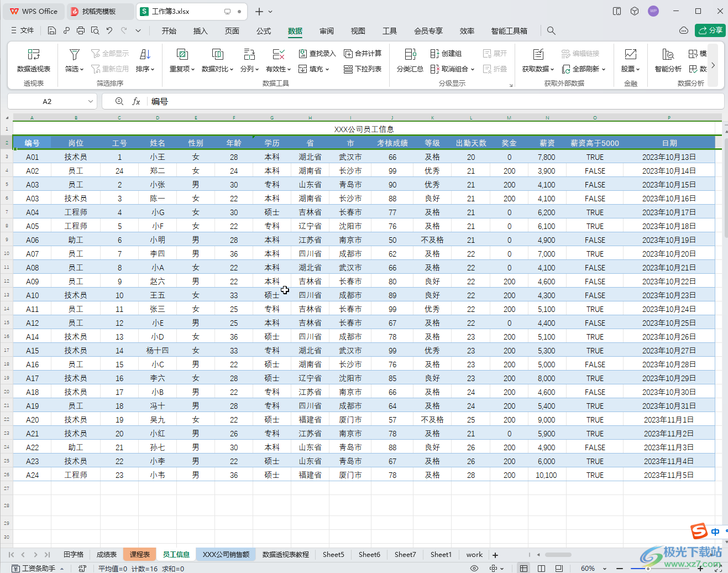Switch to the 审阅 ribbon tab
728x573 pixels.
click(x=327, y=31)
